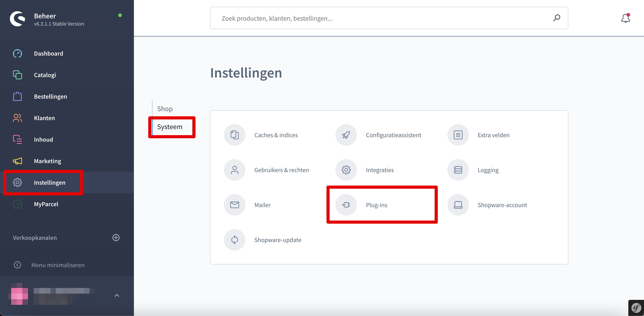Viewport: 644px width, 316px height.
Task: Launch the Configuratieassistent rocket icon
Action: point(346,135)
